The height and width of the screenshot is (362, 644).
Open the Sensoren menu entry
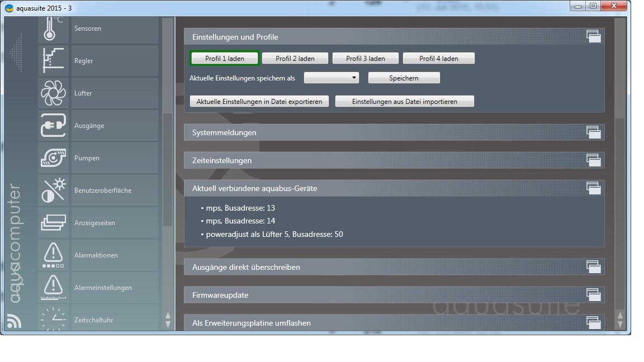[x=115, y=29]
